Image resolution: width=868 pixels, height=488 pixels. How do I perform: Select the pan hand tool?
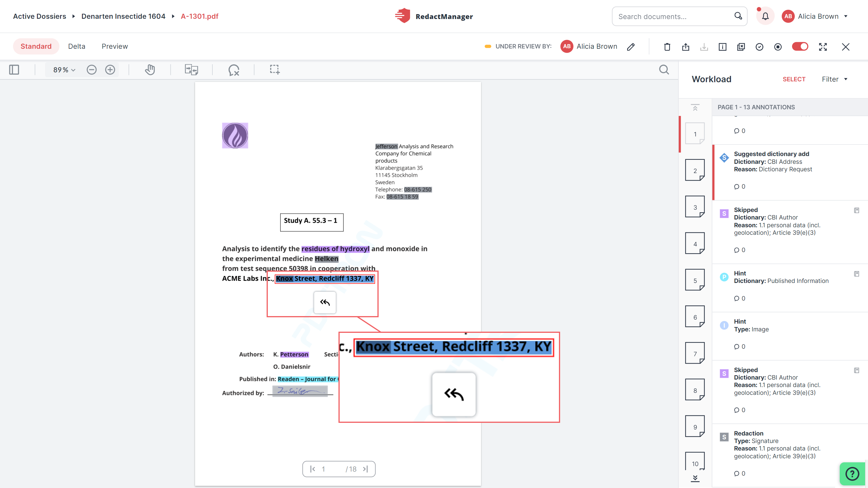150,70
